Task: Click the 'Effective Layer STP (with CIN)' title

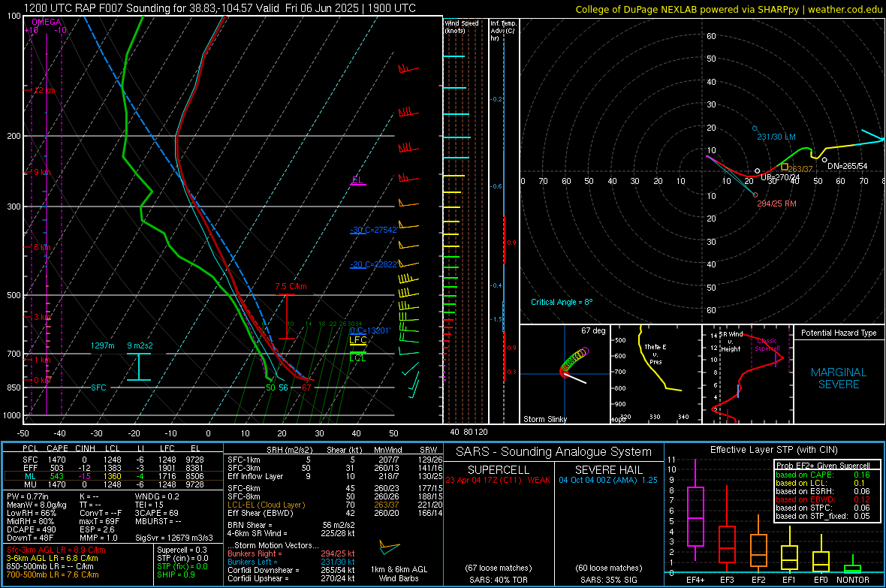Action: tap(773, 450)
